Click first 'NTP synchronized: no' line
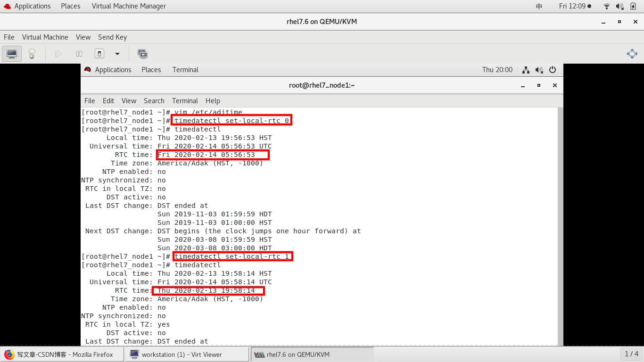 (x=124, y=180)
